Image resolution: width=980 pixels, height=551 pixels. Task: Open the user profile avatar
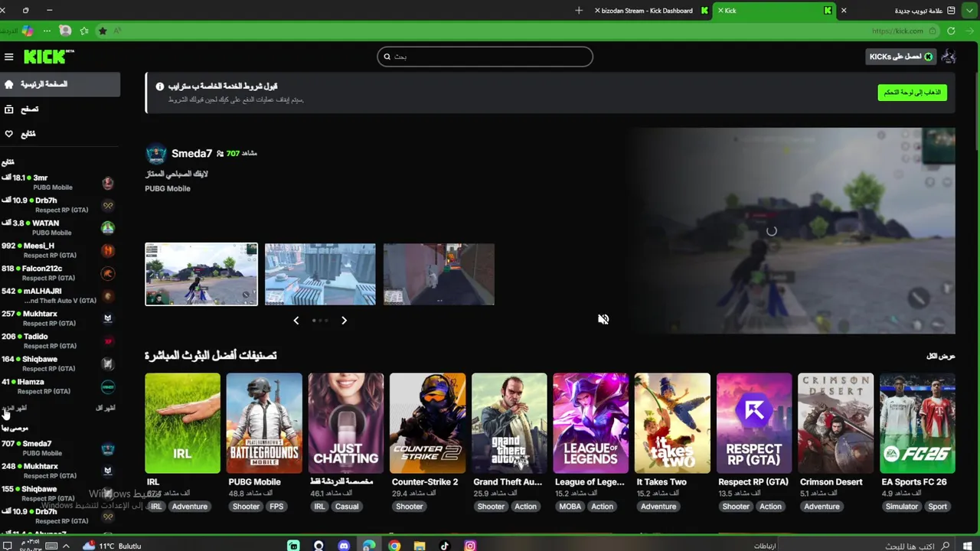coord(949,57)
